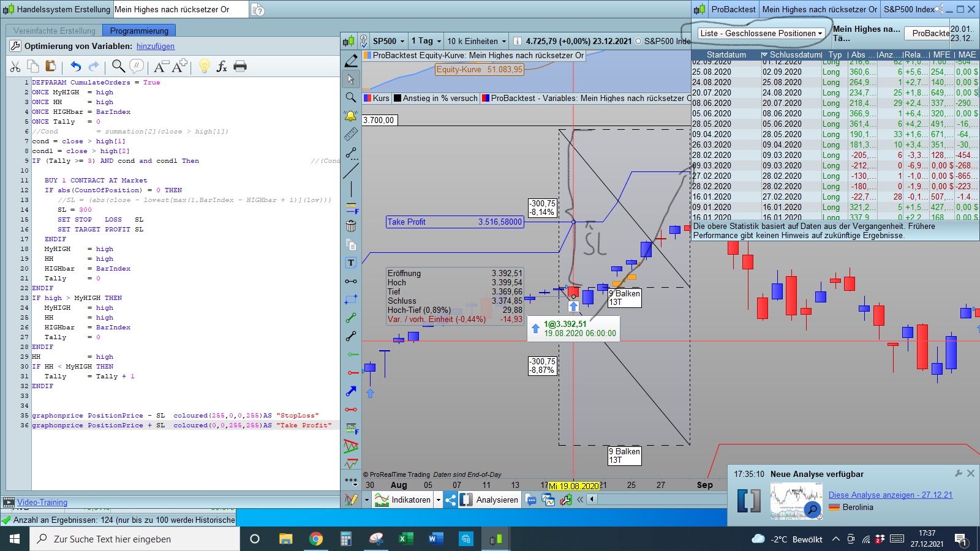This screenshot has height=551, width=980.
Task: Open the chat speech bubble icon
Action: point(531,500)
